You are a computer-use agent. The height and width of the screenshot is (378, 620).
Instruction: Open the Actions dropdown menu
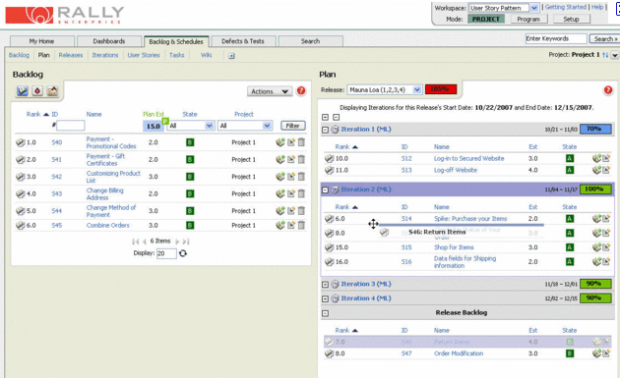click(x=269, y=91)
